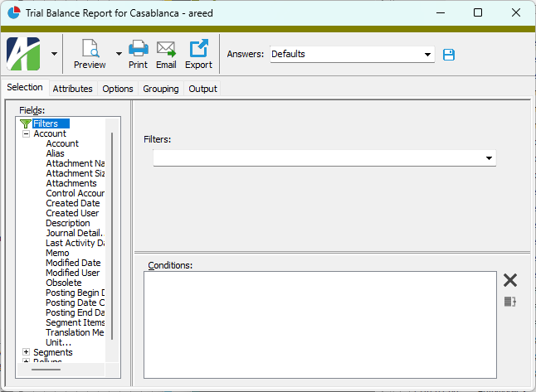Open the Answers Defaults dropdown
536x392 pixels.
(x=428, y=55)
